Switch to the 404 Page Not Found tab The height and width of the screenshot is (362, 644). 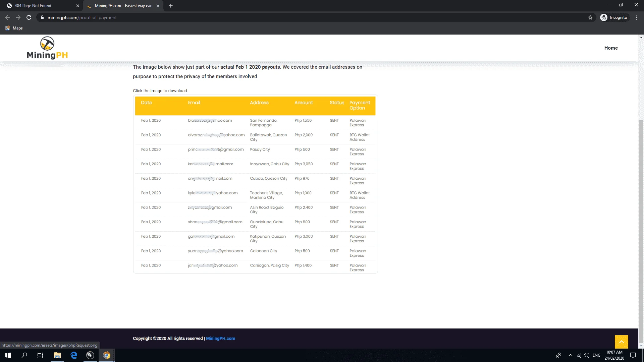click(42, 6)
